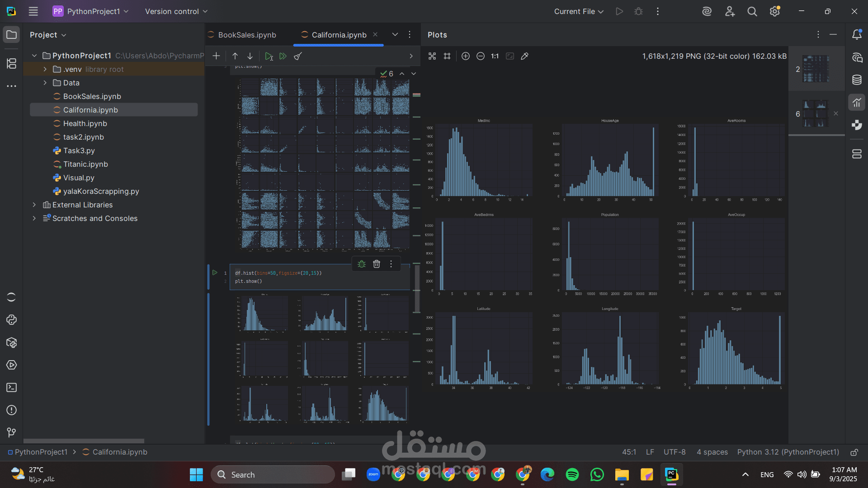Screen dimensions: 868x488
Task: Run cell and select below
Action: pyautogui.click(x=269, y=56)
